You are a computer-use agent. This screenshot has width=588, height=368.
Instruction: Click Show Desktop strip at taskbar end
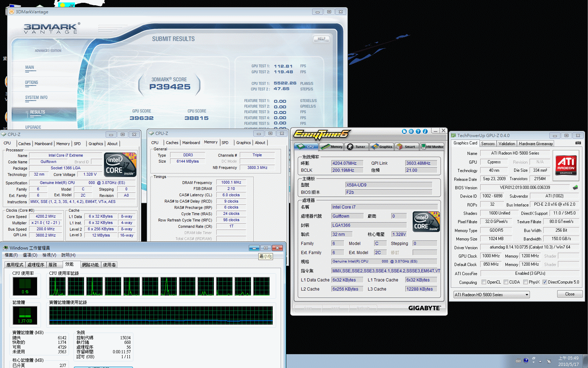tap(586, 361)
